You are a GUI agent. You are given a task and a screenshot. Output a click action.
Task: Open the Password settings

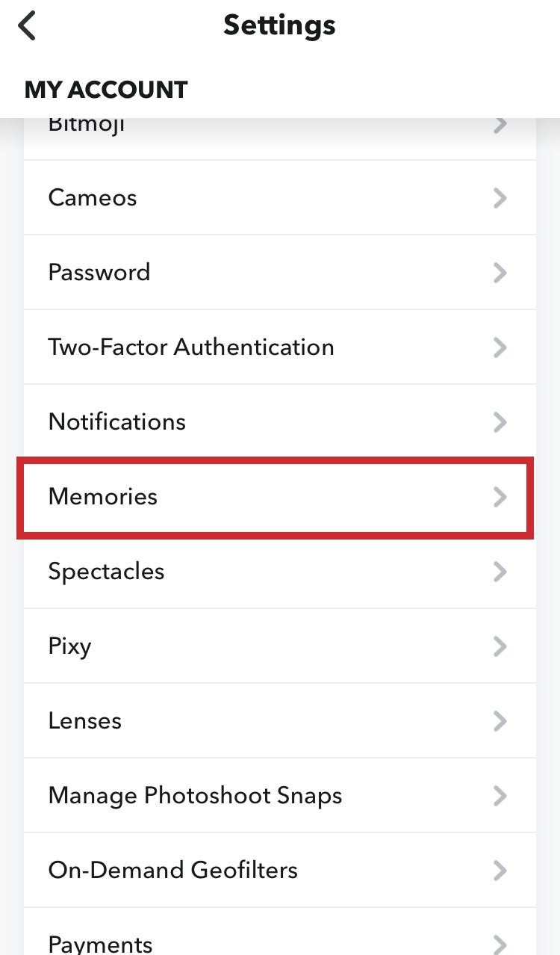click(99, 273)
